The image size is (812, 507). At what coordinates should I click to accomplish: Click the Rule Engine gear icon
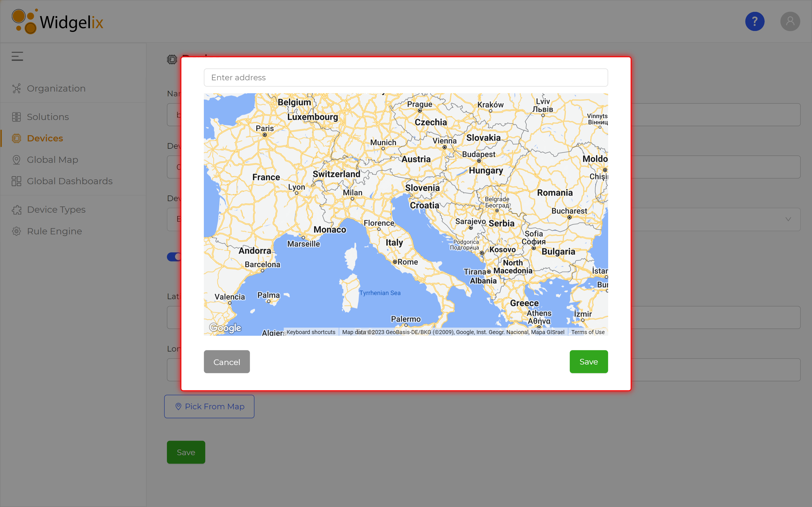(16, 231)
